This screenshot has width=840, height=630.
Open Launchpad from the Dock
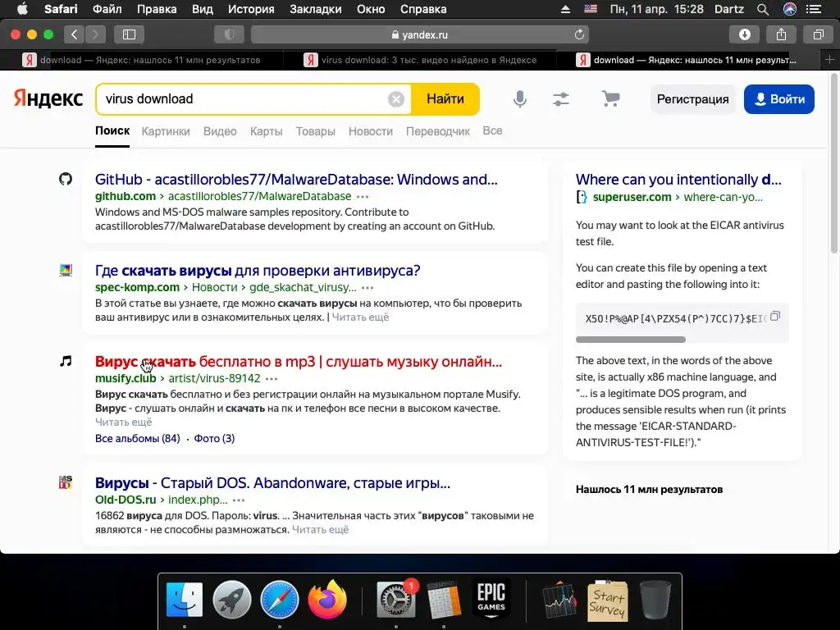(232, 600)
